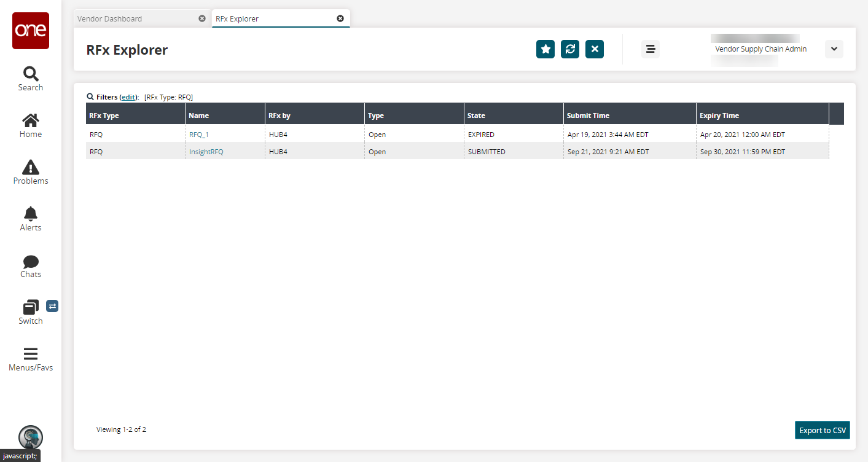Close the RFx Explorer page using X button
The image size is (868, 462).
[x=595, y=49]
